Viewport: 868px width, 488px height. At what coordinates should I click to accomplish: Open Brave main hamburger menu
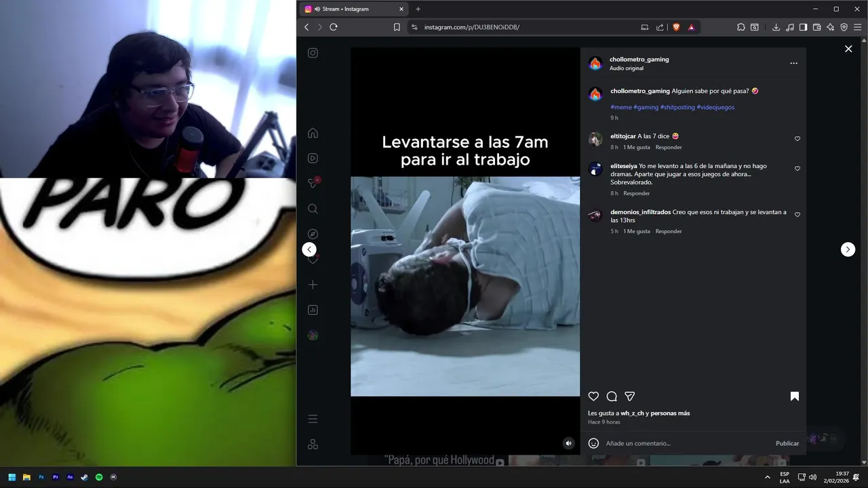coord(857,27)
